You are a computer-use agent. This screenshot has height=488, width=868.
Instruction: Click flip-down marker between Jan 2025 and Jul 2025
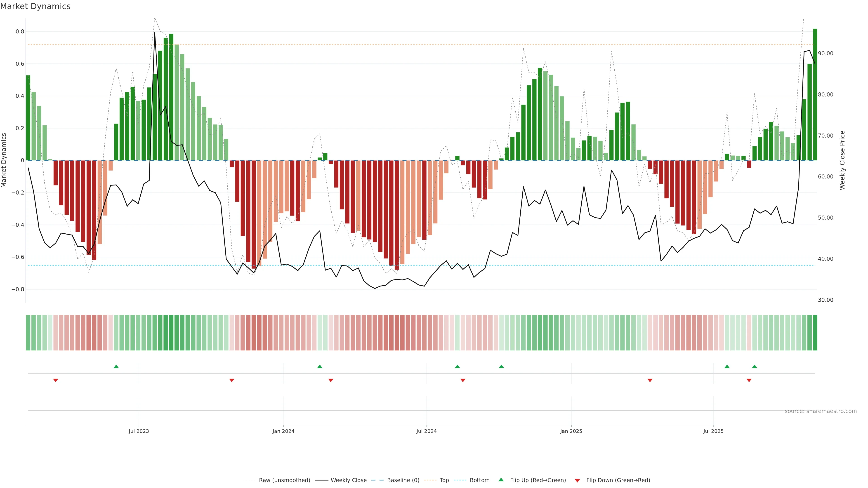coord(650,380)
